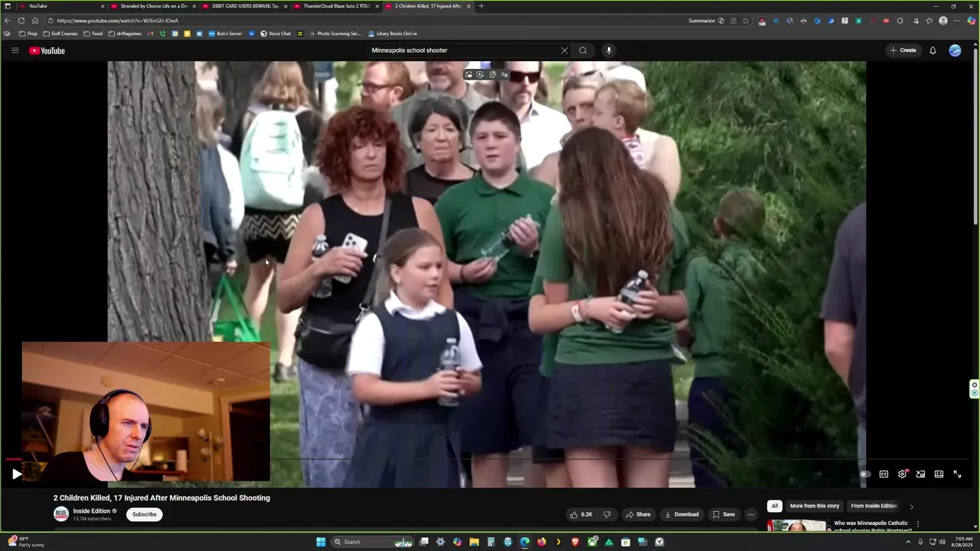Open a new browser tab
The height and width of the screenshot is (551, 980).
point(481,6)
